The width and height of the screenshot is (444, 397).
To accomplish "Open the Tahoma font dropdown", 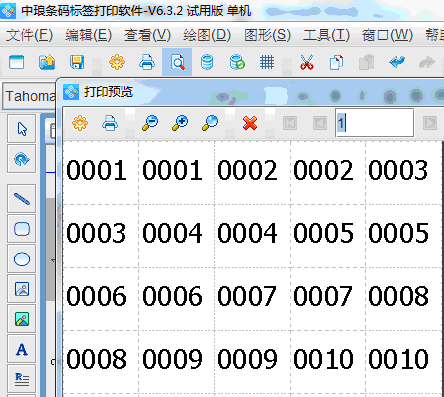I will [30, 96].
